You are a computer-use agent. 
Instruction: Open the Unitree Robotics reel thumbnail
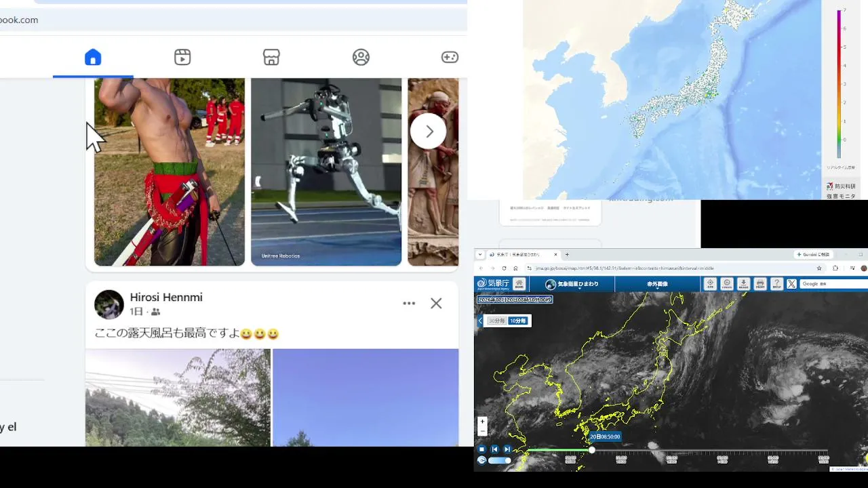326,171
